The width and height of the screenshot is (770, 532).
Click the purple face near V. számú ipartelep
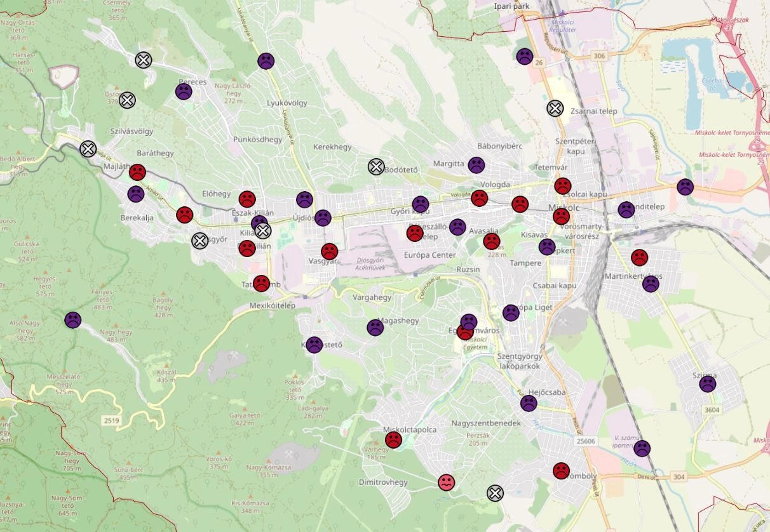tap(642, 448)
